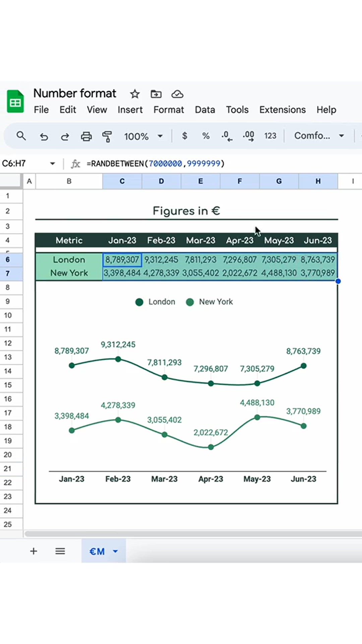Show the all sheets list
The width and height of the screenshot is (362, 644).
click(x=60, y=551)
